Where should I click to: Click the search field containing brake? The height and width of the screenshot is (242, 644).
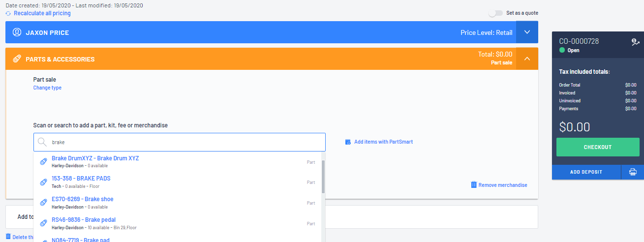(x=179, y=142)
